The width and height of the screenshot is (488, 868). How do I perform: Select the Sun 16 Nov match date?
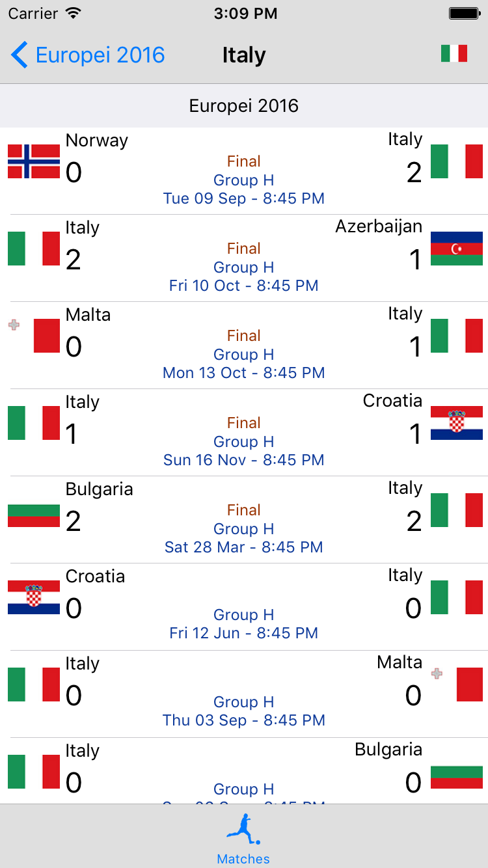pos(243,460)
